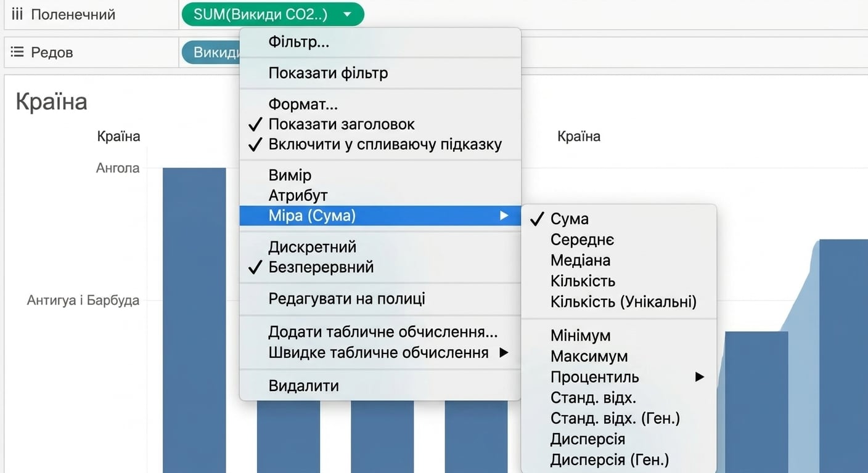This screenshot has height=473, width=868.
Task: Expand Швидке табличне обчислення submenu
Action: [x=380, y=353]
